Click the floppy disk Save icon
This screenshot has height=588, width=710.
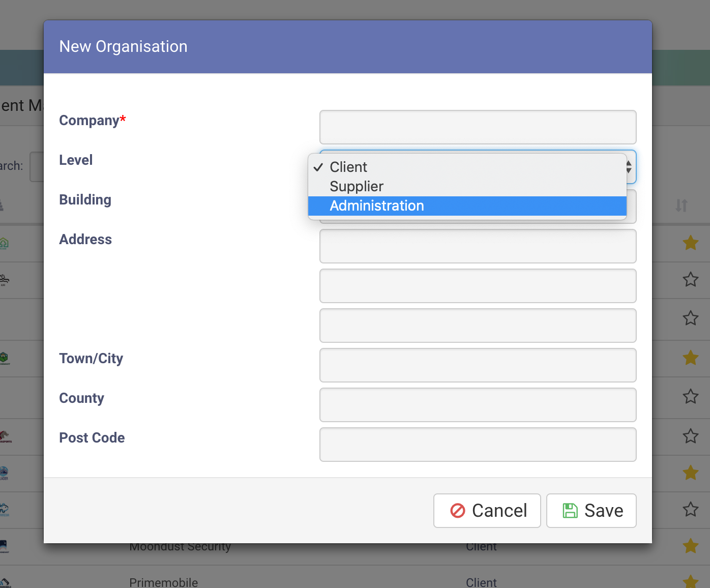[x=571, y=510]
